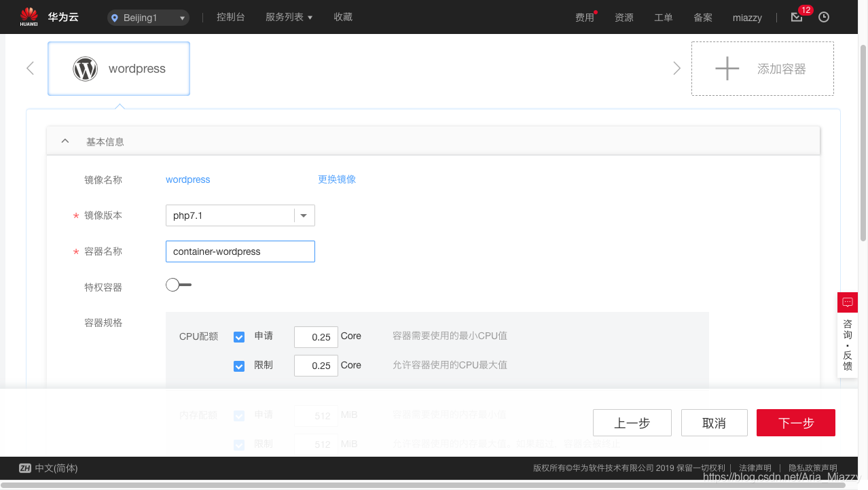Open the wordpress image name link
Viewport: 868px width, 490px height.
[188, 179]
